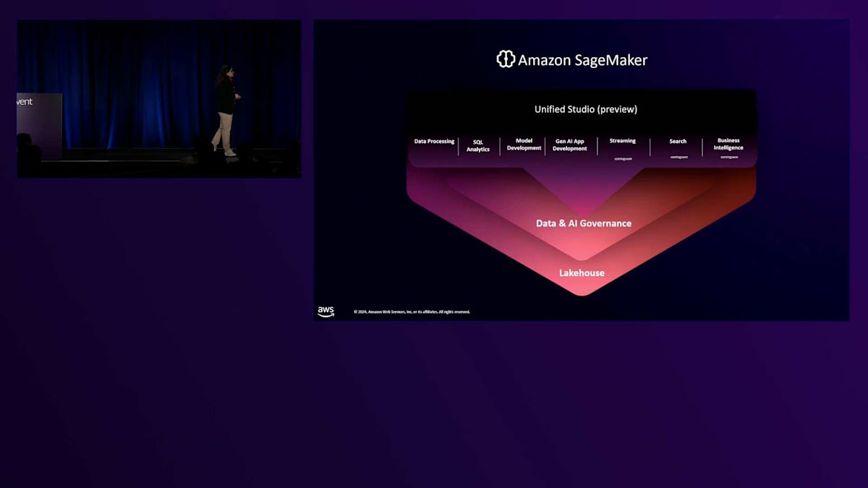Select the Amazon SageMaker title text
This screenshot has width=868, height=488.
coord(582,60)
